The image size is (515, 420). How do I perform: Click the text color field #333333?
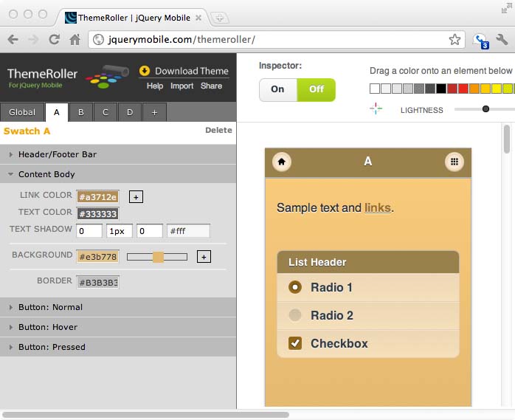coord(97,214)
